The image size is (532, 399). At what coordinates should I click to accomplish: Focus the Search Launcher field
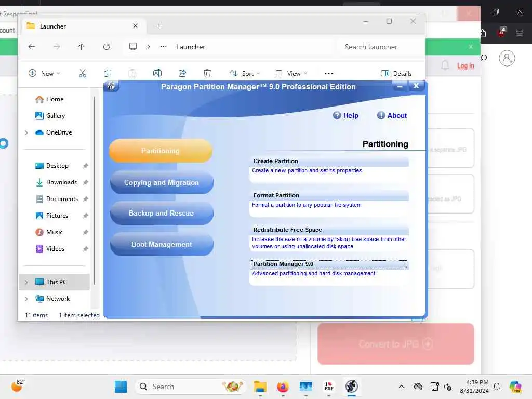tap(380, 47)
